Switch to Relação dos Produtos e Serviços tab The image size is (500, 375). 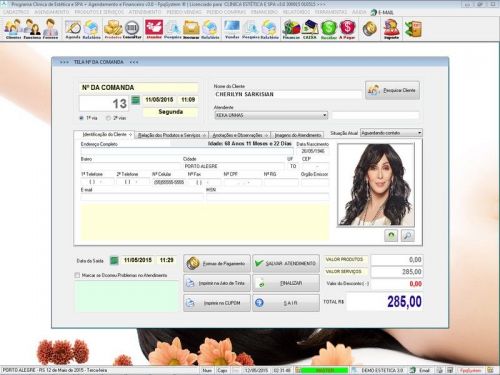tap(171, 135)
